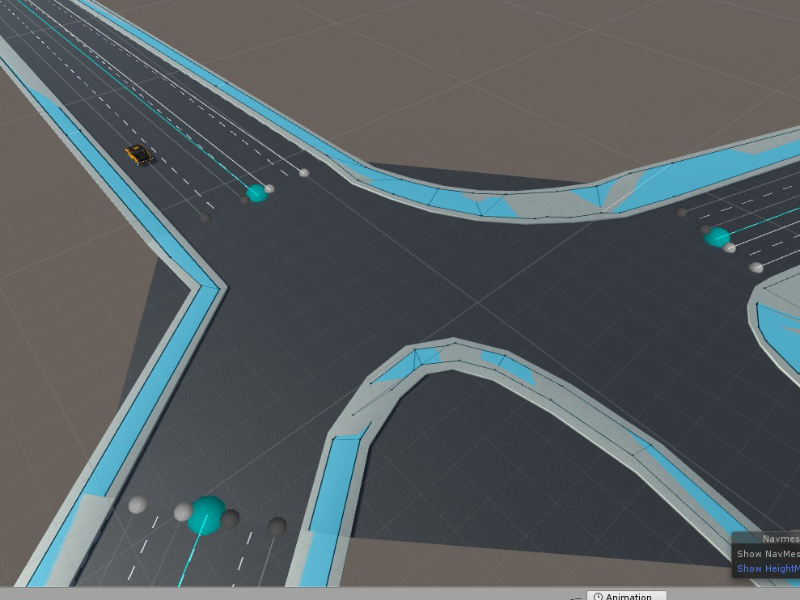The width and height of the screenshot is (800, 600).
Task: Click the lowest white sphere on right road
Action: coord(756,267)
